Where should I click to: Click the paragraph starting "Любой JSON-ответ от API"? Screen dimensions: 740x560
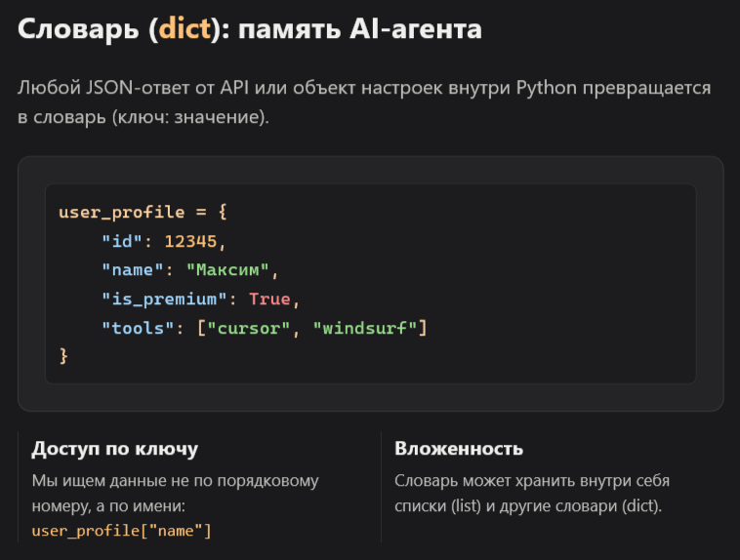pyautogui.click(x=364, y=101)
